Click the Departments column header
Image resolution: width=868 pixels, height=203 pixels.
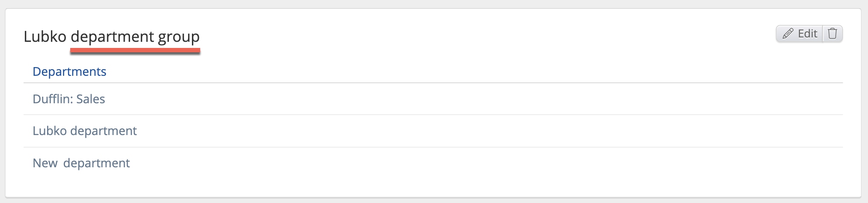coord(69,71)
